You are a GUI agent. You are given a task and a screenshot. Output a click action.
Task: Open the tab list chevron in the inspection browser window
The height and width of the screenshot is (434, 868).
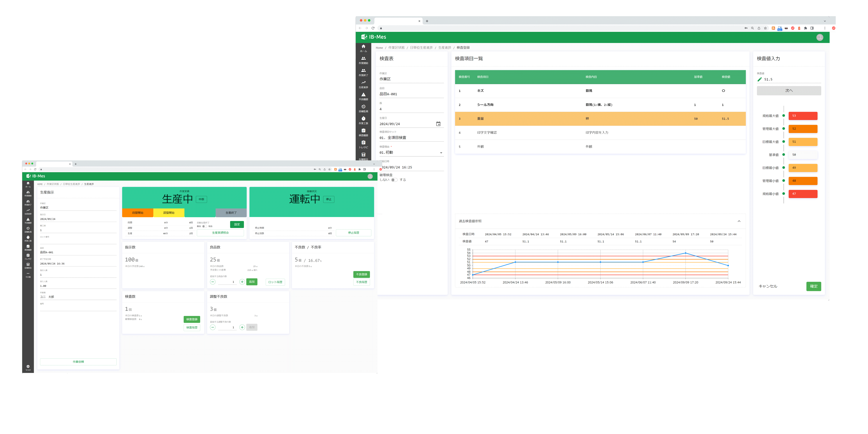point(825,21)
